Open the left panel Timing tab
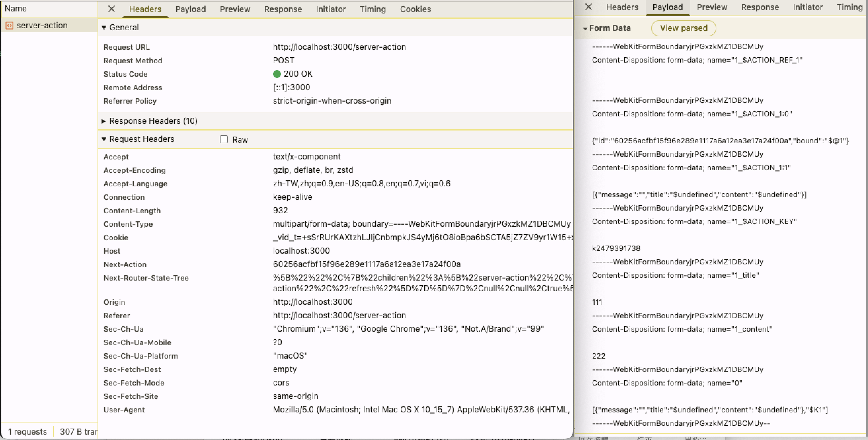Viewport: 868px width, 440px height. [x=372, y=9]
